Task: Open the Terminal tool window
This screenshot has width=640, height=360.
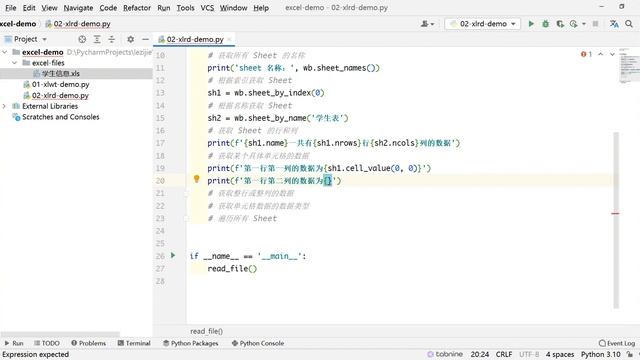Action: pos(134,343)
